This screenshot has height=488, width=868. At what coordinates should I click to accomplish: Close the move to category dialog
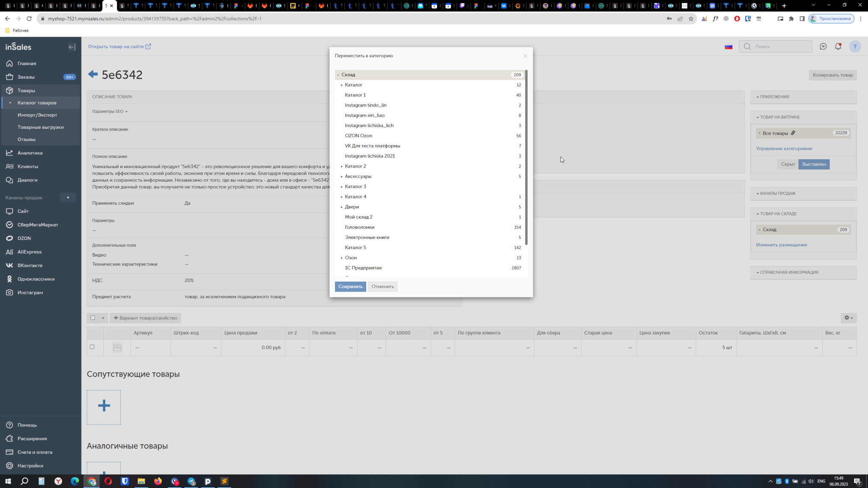[x=525, y=56]
